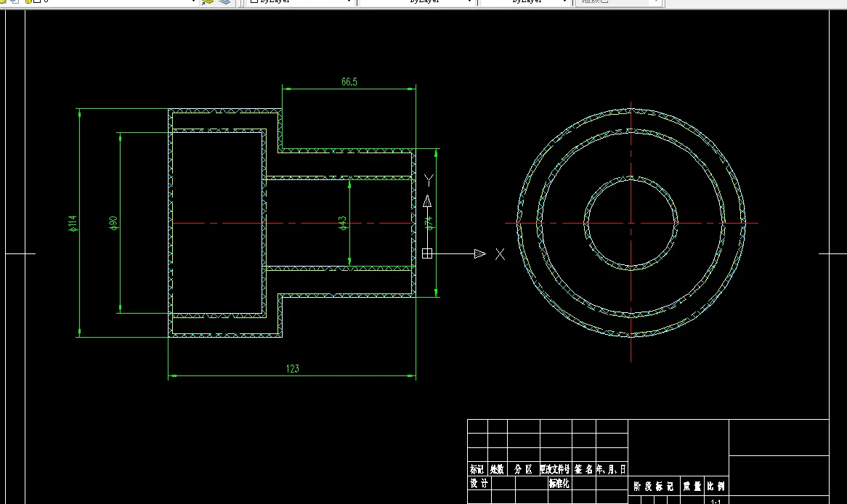This screenshot has height=504, width=847.
Task: Click the UCS X-axis arrowhead
Action: [x=479, y=253]
